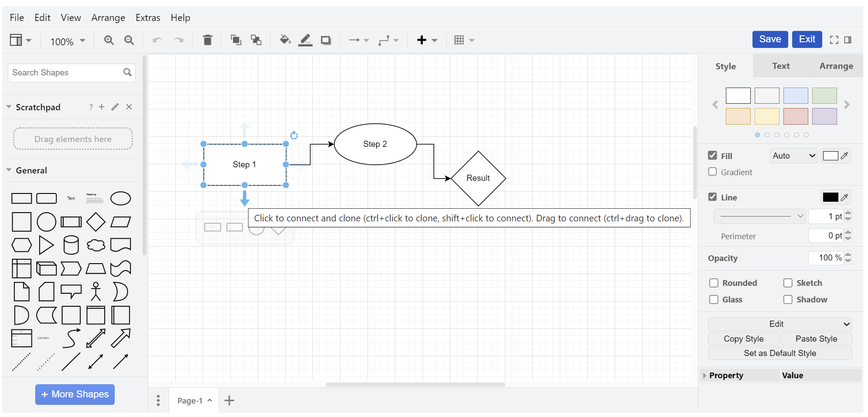Open the Arrange menu

coord(108,18)
